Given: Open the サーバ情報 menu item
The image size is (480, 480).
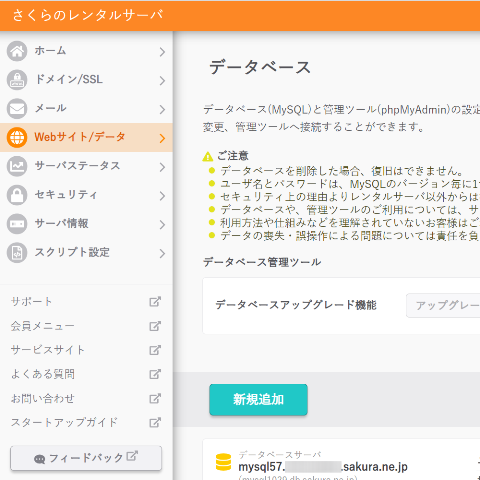Looking at the screenshot, I should [86, 224].
